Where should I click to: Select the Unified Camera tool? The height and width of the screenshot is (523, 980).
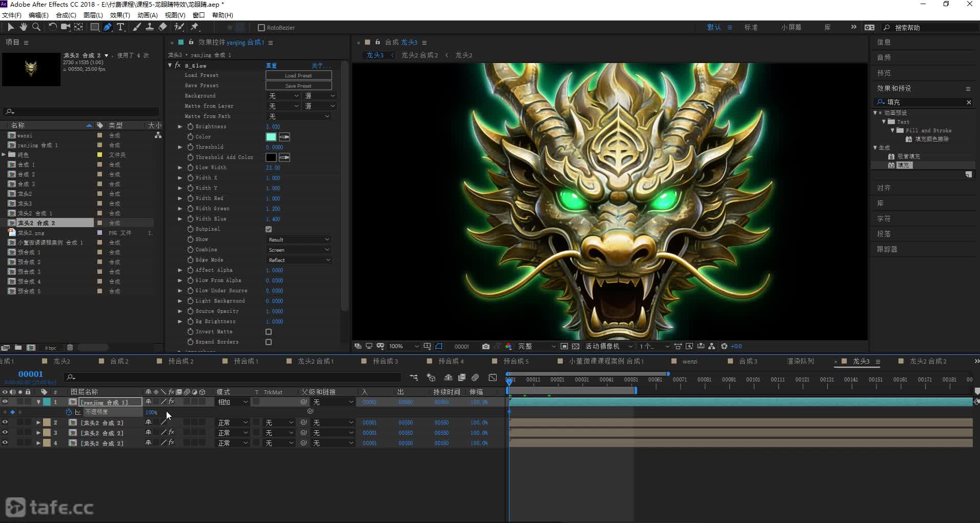pos(66,27)
